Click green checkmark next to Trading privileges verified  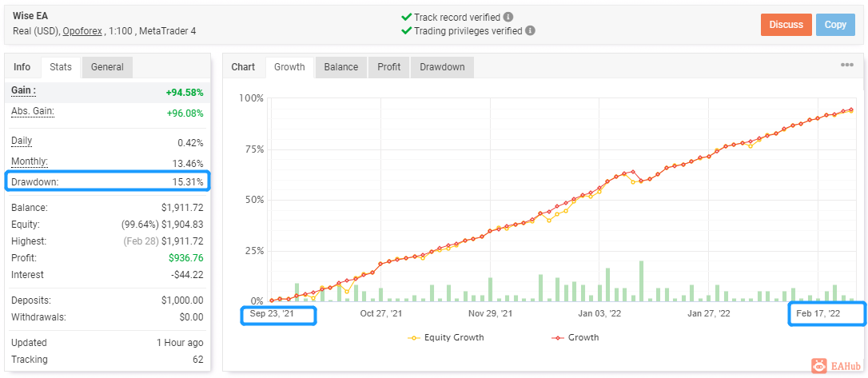click(x=406, y=31)
